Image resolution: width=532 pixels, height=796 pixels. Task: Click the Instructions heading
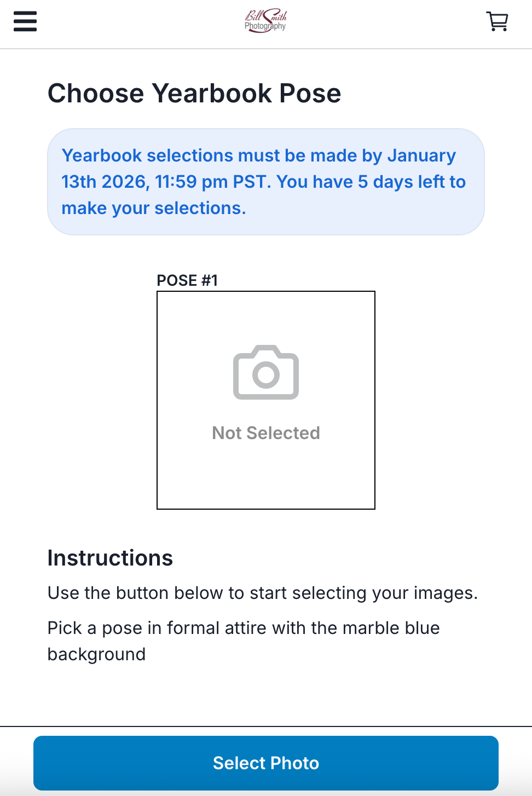click(110, 558)
